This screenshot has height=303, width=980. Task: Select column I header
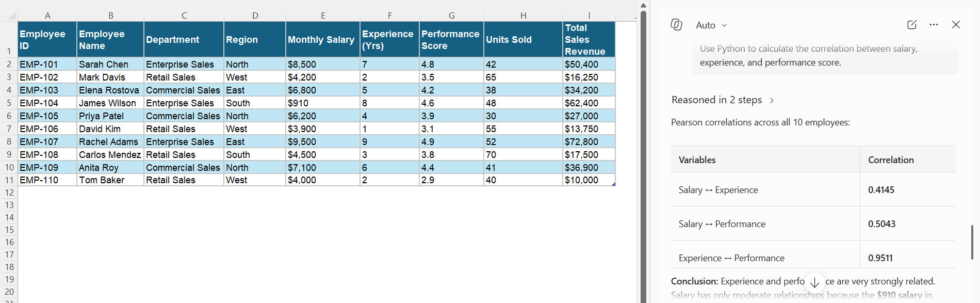click(589, 16)
